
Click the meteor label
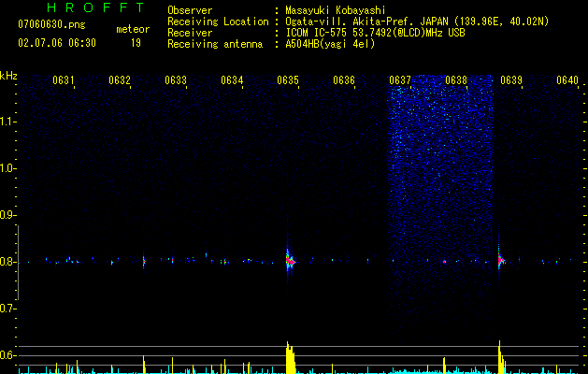pyautogui.click(x=133, y=29)
